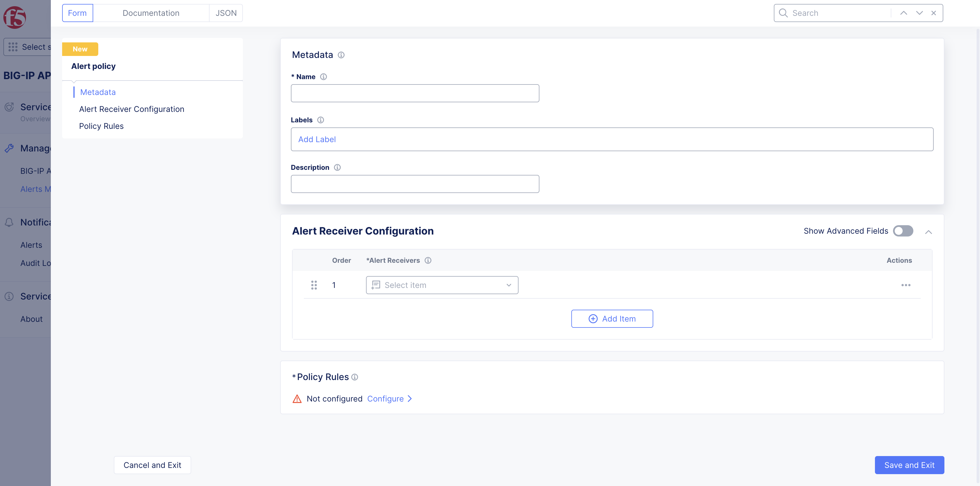Open the Alert Receivers Select item dropdown
This screenshot has height=486, width=980.
(x=442, y=285)
